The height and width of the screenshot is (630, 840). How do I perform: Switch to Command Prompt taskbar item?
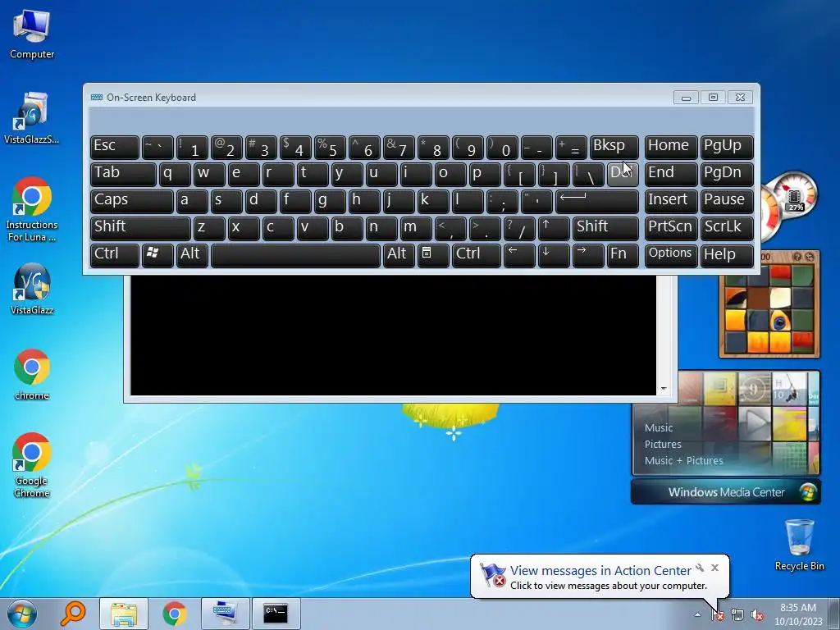(x=276, y=614)
